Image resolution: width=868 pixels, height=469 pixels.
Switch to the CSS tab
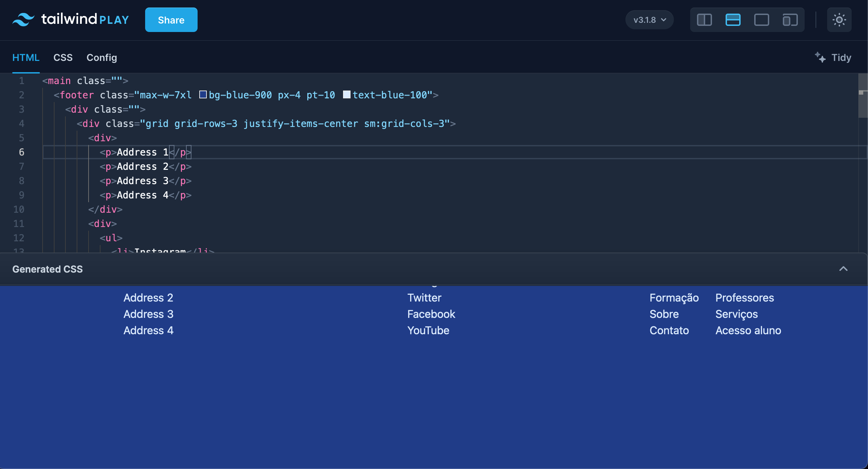(63, 58)
